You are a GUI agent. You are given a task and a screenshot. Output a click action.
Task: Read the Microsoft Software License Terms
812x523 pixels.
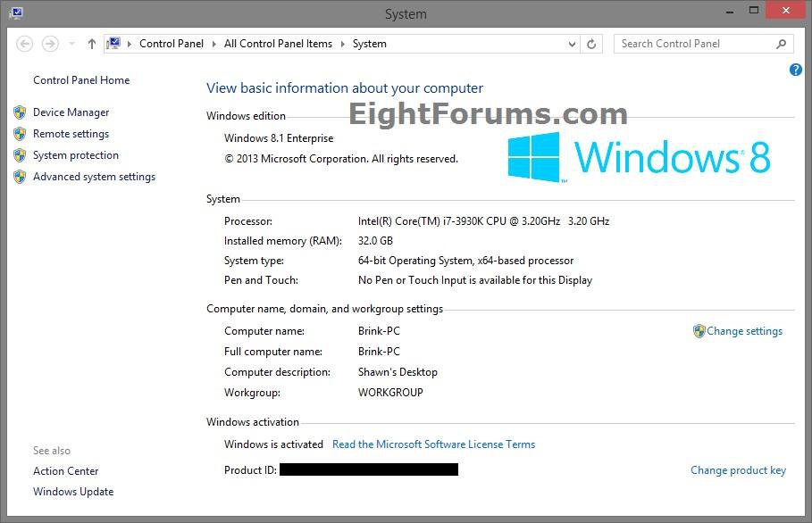click(433, 444)
